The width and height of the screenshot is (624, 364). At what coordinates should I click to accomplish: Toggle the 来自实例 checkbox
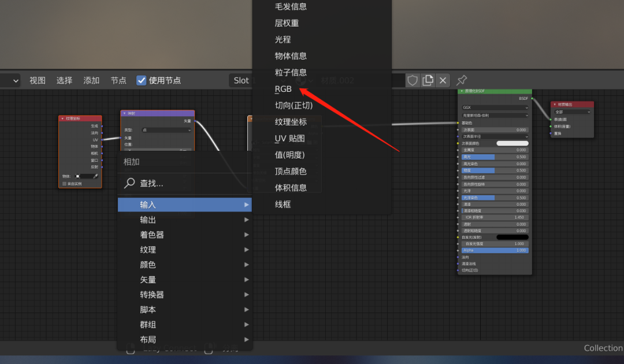click(x=65, y=184)
